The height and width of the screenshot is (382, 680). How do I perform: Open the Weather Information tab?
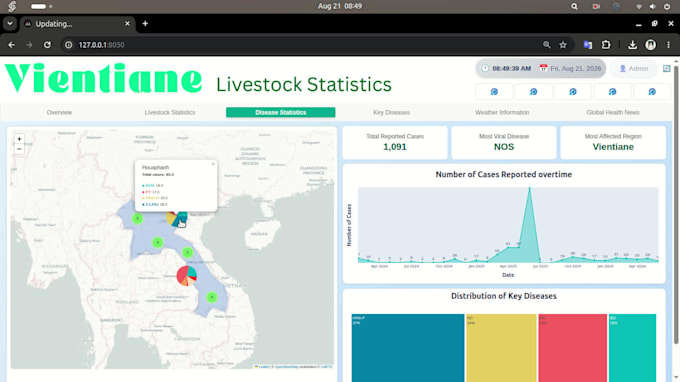(x=502, y=112)
